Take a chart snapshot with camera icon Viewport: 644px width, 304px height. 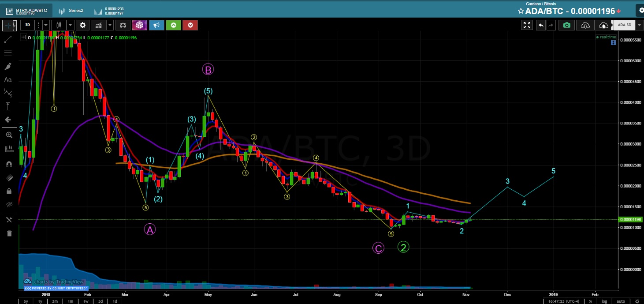click(x=567, y=25)
